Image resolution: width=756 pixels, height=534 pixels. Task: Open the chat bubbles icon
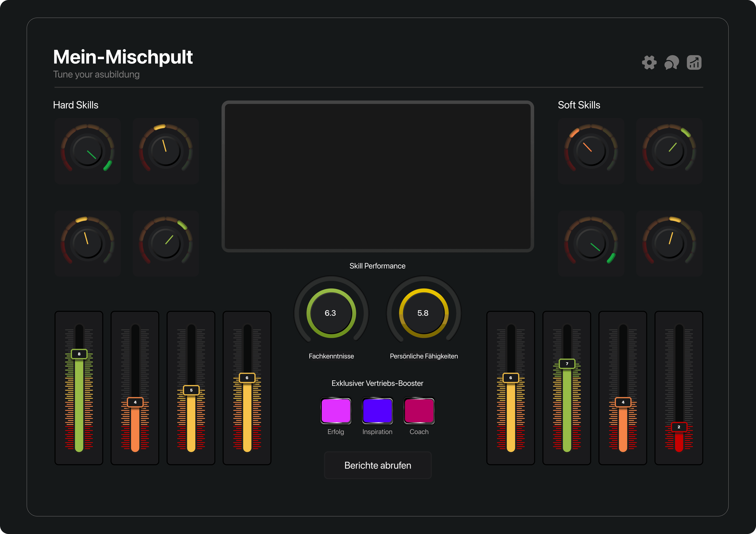point(671,62)
